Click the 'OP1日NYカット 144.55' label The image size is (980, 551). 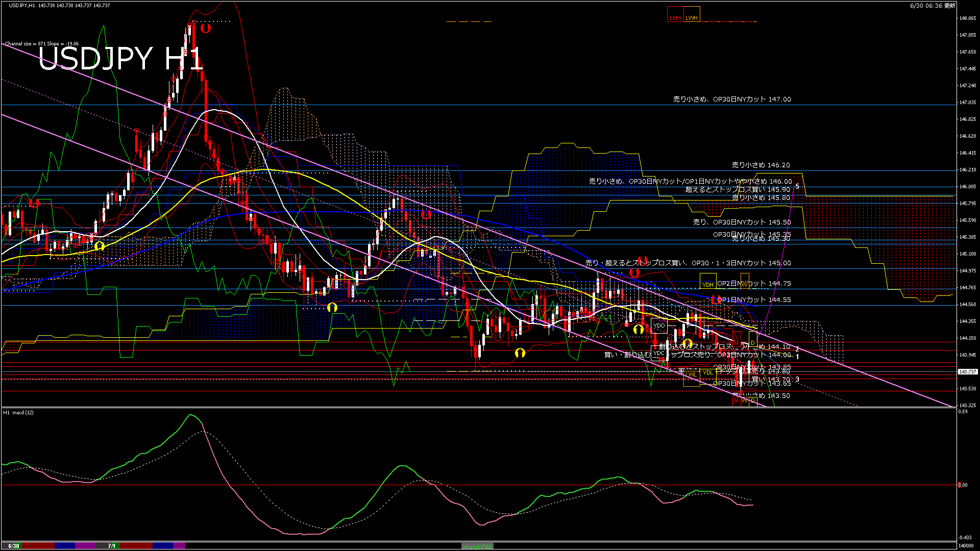pyautogui.click(x=754, y=300)
